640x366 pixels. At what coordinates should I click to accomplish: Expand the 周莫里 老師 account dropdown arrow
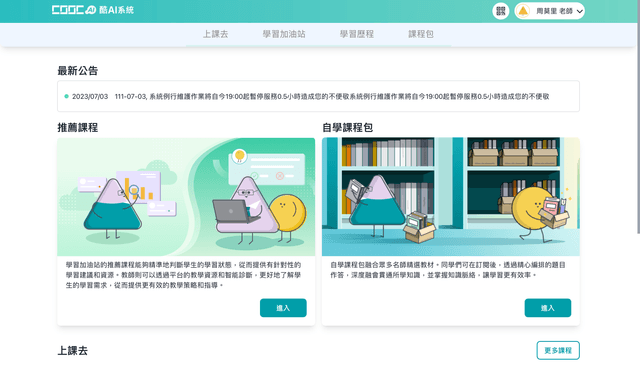click(580, 11)
